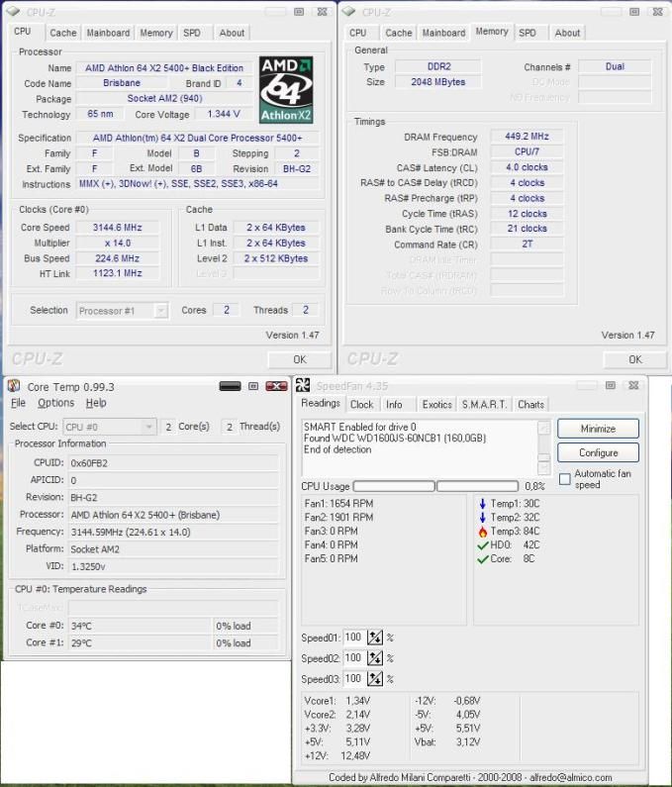This screenshot has width=672, height=787.
Task: Open the Core Temp File menu
Action: pyautogui.click(x=19, y=403)
